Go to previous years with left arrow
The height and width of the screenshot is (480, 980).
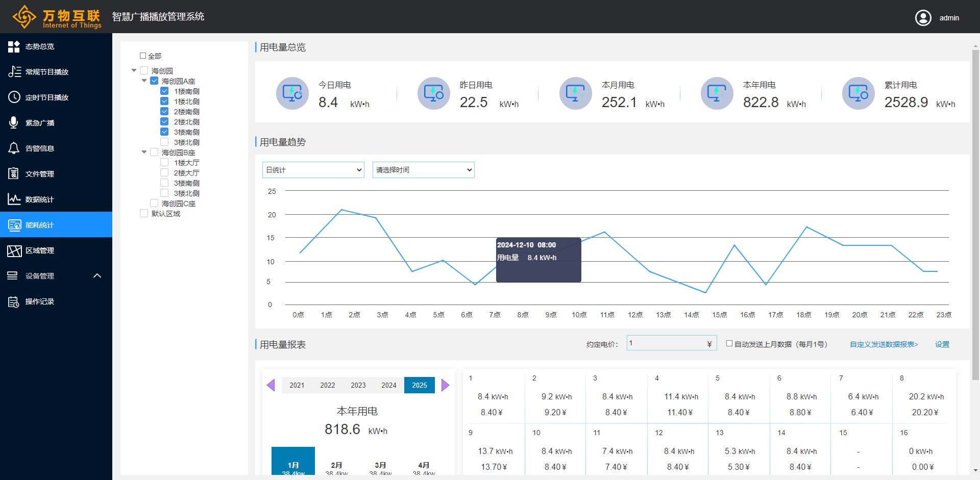point(271,385)
